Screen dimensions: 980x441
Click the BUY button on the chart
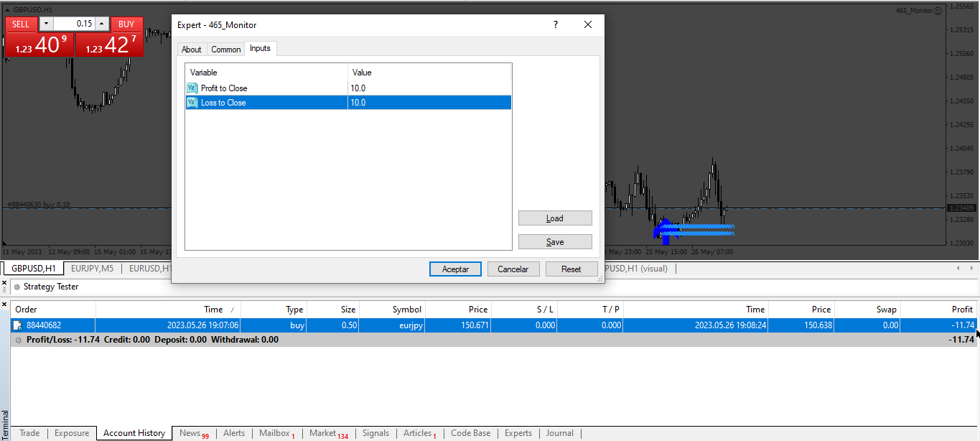(x=126, y=24)
